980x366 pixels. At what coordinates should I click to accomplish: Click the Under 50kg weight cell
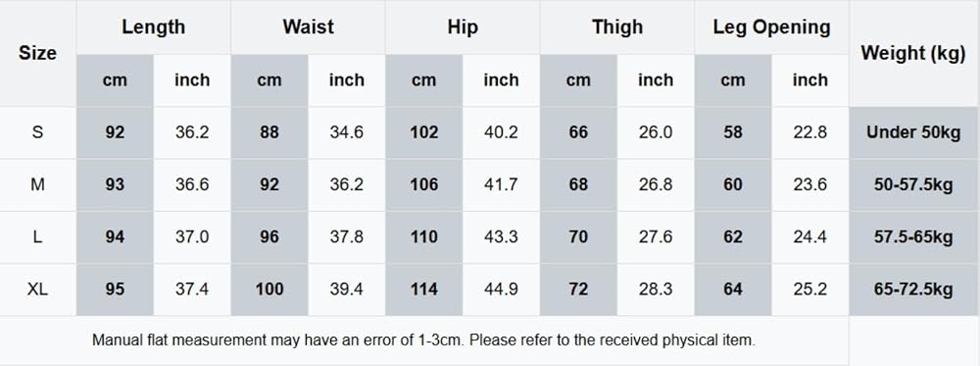[x=913, y=132]
